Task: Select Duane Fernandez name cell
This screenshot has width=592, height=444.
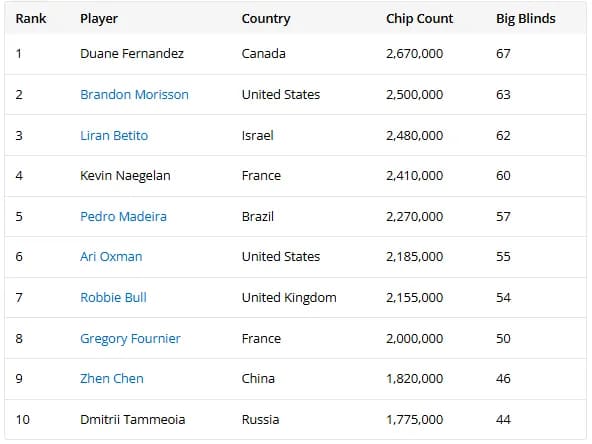Action: click(132, 54)
